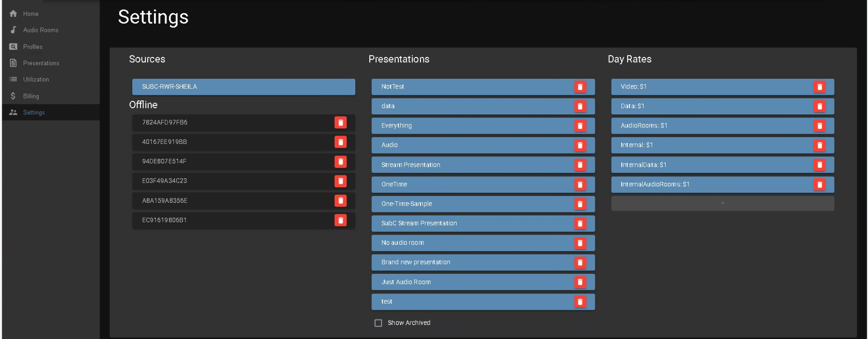Viewport: 868px width, 339px height.
Task: Delete the Just Audio Room presentation
Action: 580,282
